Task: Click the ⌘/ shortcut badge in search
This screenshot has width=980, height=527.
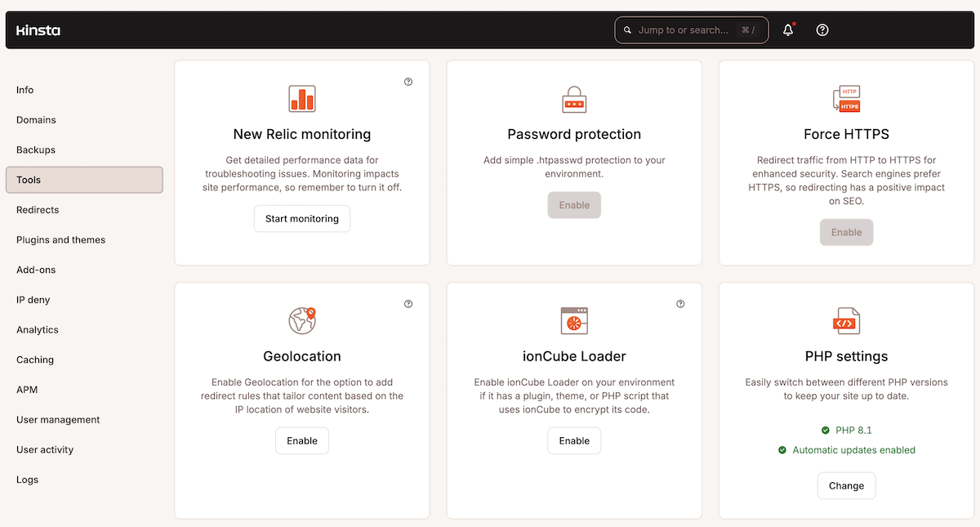Action: (748, 30)
